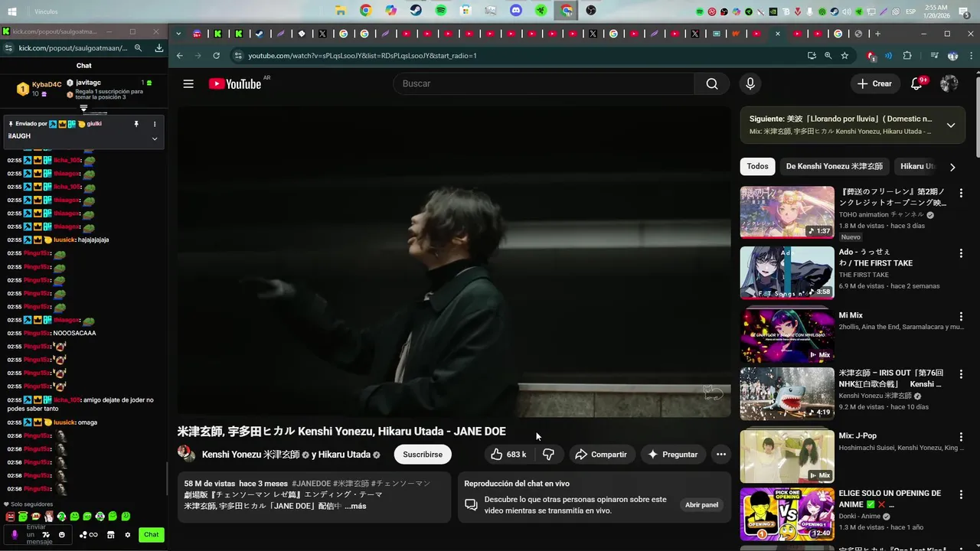
Task: Like the JANE DOE video
Action: pos(509,455)
